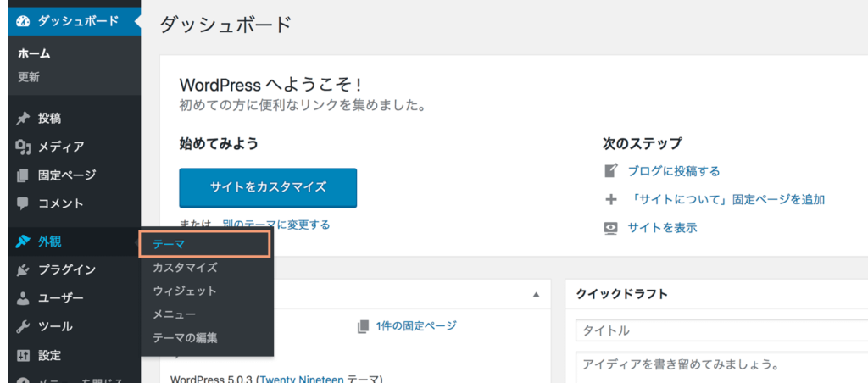Choose テーマの編集 in the 外観 flyout
This screenshot has height=383, width=868.
[x=185, y=337]
